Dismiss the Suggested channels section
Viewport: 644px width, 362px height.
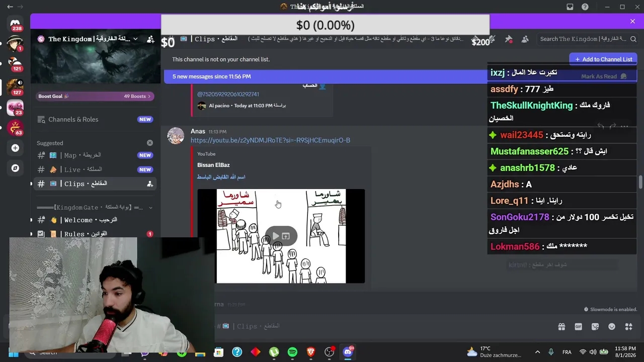click(150, 143)
